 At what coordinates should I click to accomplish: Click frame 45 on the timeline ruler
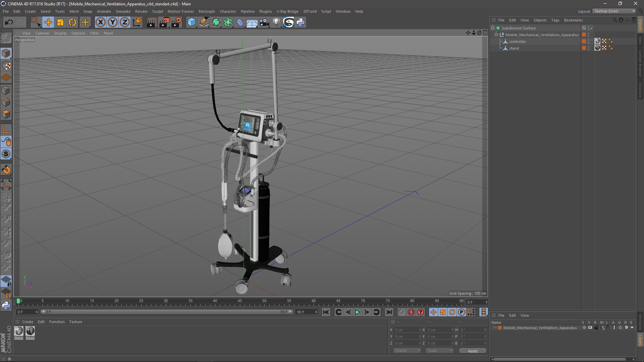coord(239,301)
